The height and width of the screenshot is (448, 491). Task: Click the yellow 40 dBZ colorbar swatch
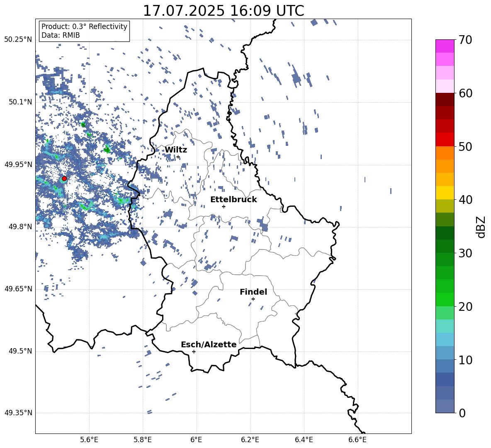pos(445,193)
